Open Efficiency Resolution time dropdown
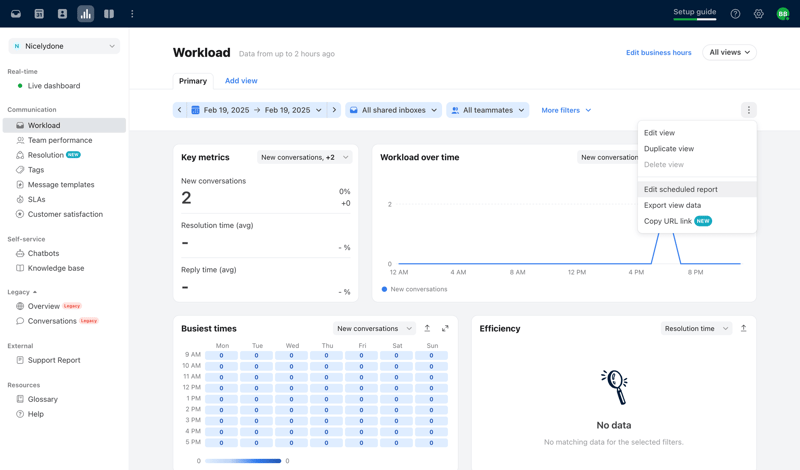The height and width of the screenshot is (470, 800). tap(696, 328)
